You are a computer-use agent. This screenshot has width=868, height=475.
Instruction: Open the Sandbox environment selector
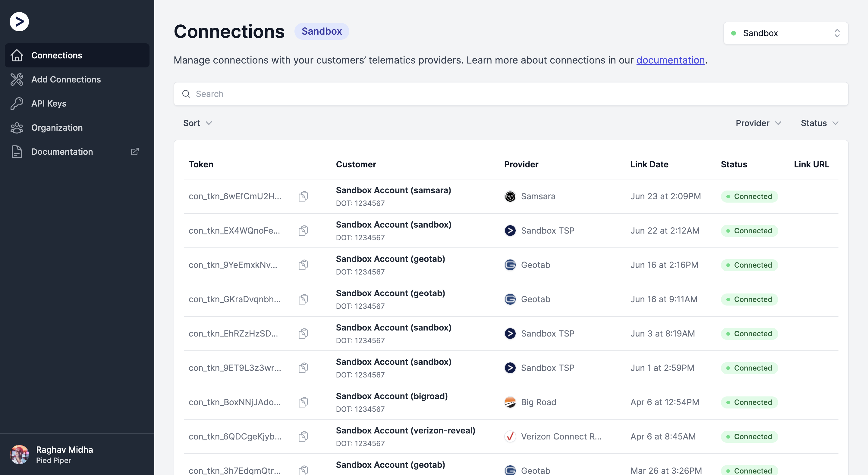tap(785, 33)
